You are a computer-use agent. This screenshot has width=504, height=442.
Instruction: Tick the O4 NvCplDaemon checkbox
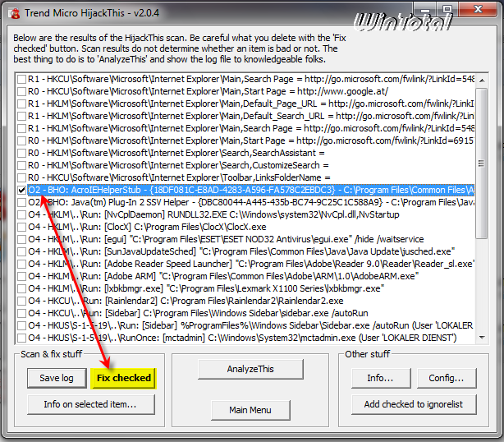21,214
